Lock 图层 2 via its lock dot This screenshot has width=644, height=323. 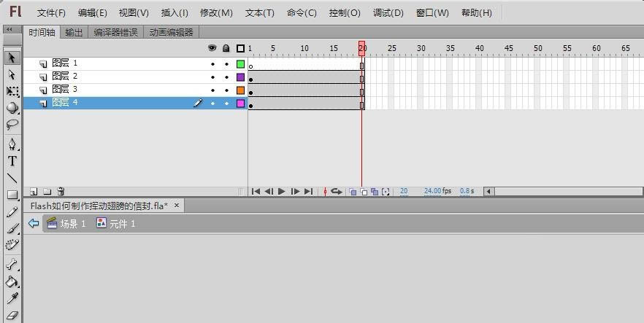226,77
